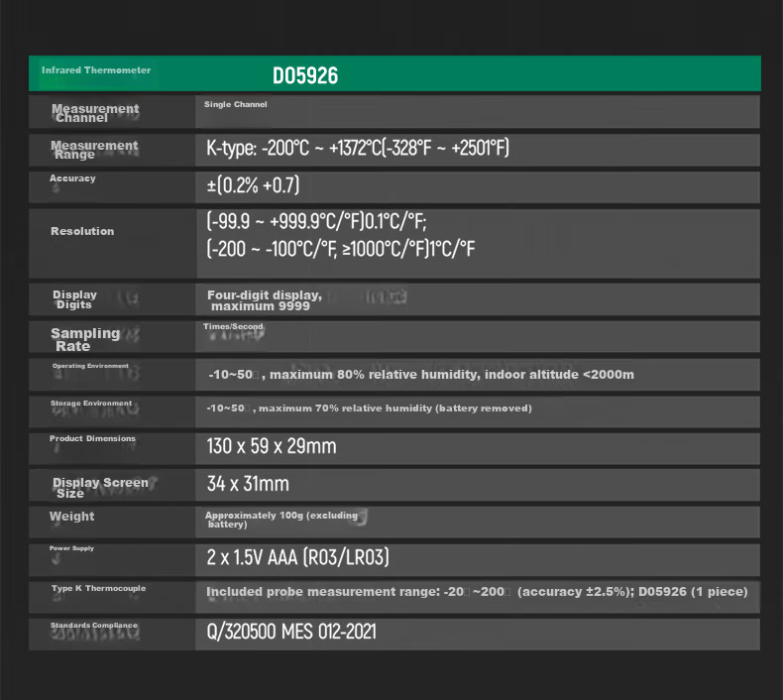Select the ±(0.2% +0.7) accuracy value
The height and width of the screenshot is (700, 783).
tap(253, 185)
